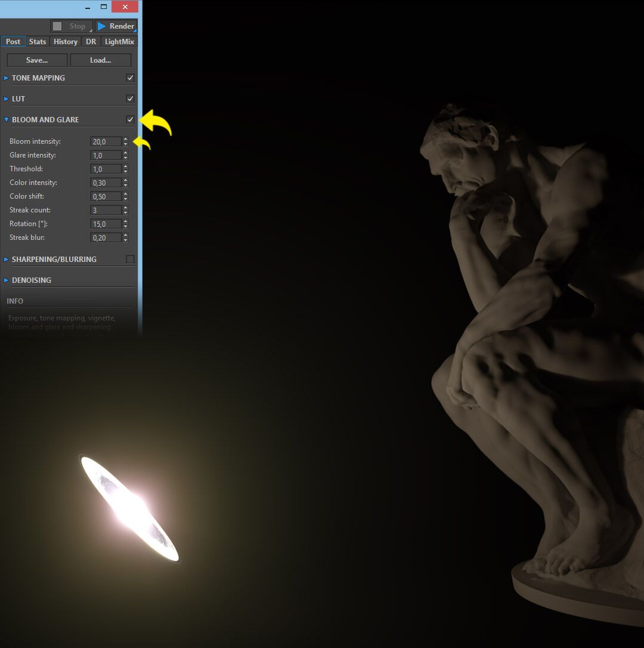Click the Bloom intensity value field

point(106,141)
